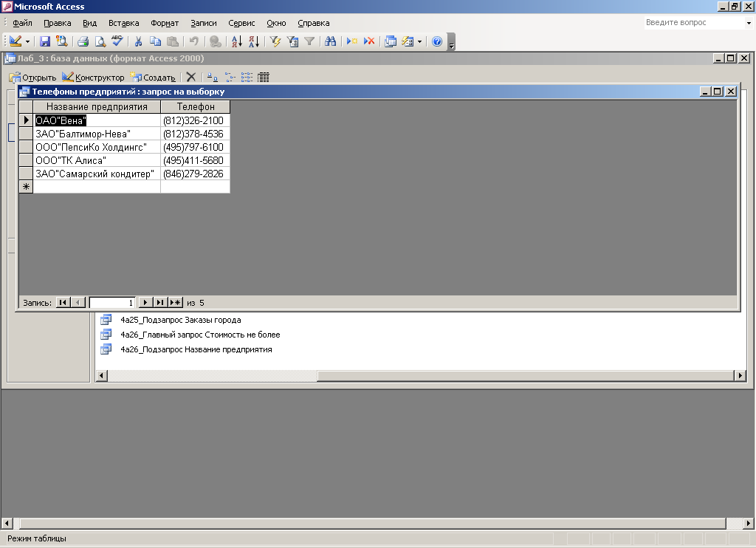Open the Записи menu
The height and width of the screenshot is (548, 756).
(x=204, y=23)
